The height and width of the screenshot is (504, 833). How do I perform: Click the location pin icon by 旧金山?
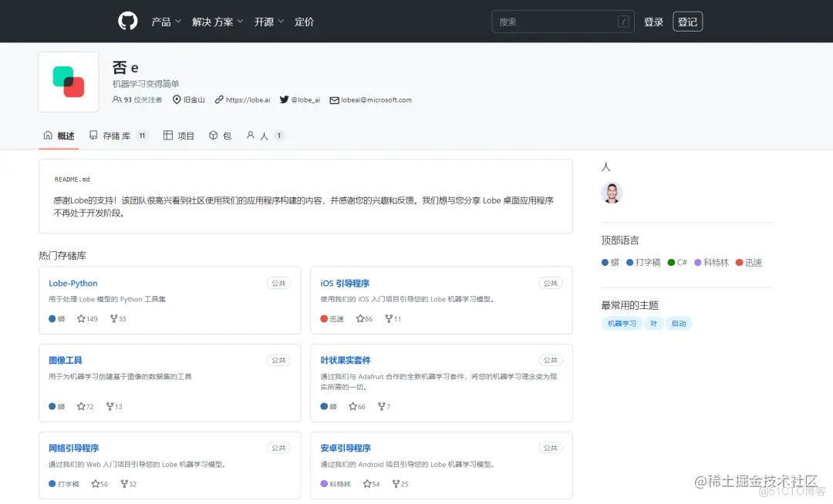177,99
